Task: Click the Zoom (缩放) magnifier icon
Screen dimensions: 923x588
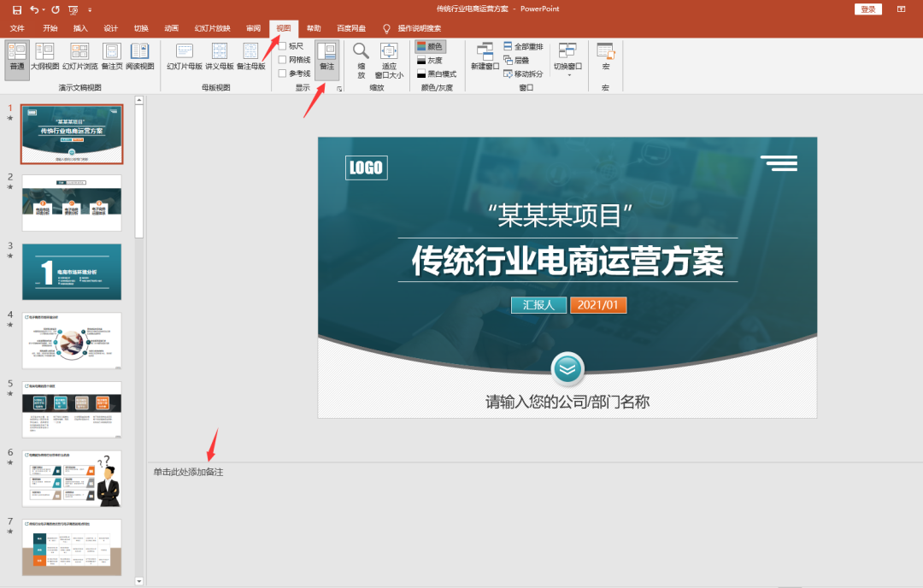Action: [361, 52]
